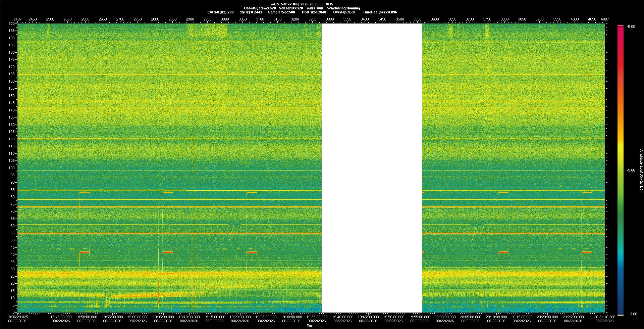Image resolution: width=644 pixels, height=329 pixels.
Task: Click the 'Amplitude(Log10(g^2/Hz))' colorbar title
Action: 641,170
